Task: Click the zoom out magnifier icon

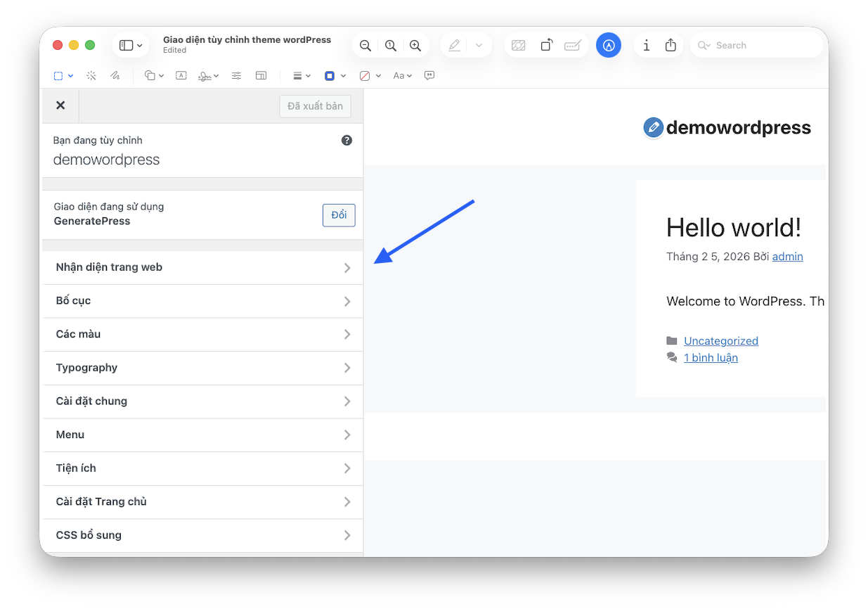Action: [x=365, y=46]
